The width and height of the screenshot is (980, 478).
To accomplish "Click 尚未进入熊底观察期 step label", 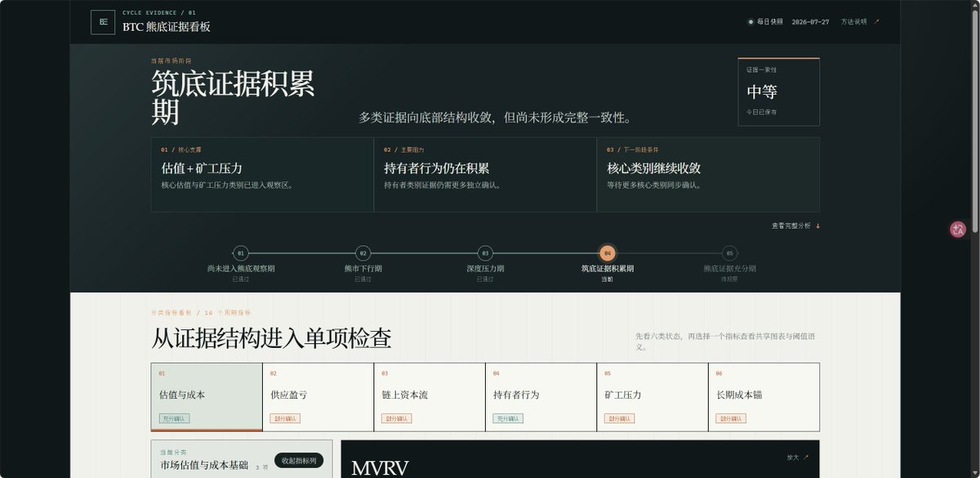I will pos(240,268).
